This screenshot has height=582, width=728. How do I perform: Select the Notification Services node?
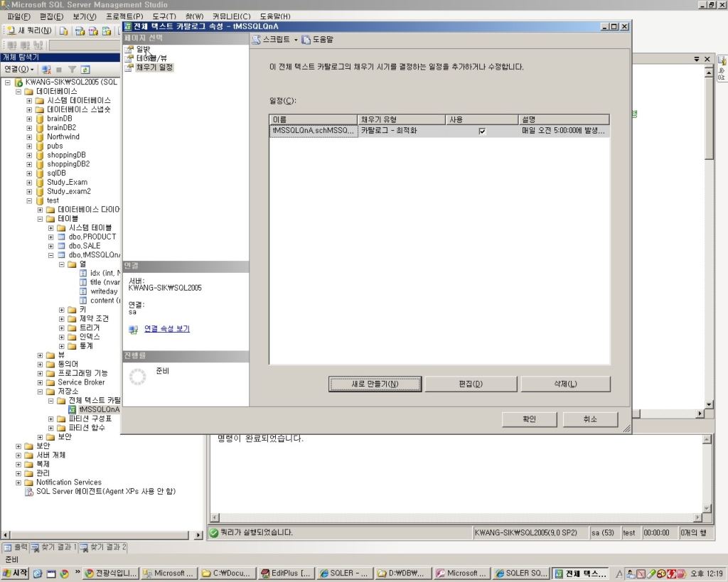click(69, 483)
